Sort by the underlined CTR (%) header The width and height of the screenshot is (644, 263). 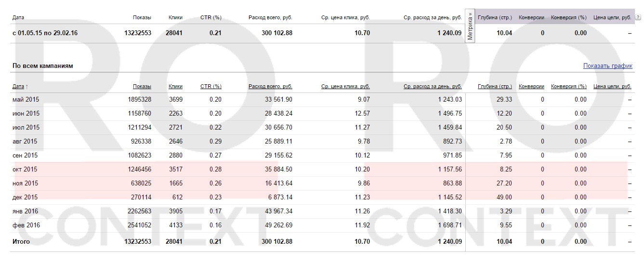(x=210, y=87)
